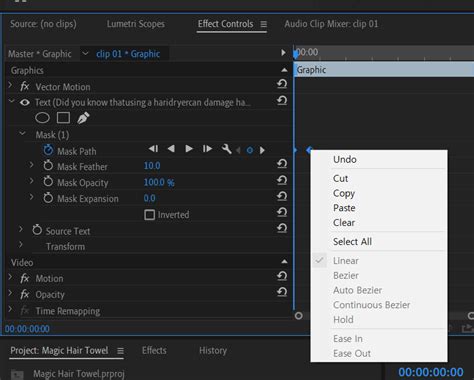
Task: Reset Vector Motion effect
Action: pyautogui.click(x=282, y=84)
